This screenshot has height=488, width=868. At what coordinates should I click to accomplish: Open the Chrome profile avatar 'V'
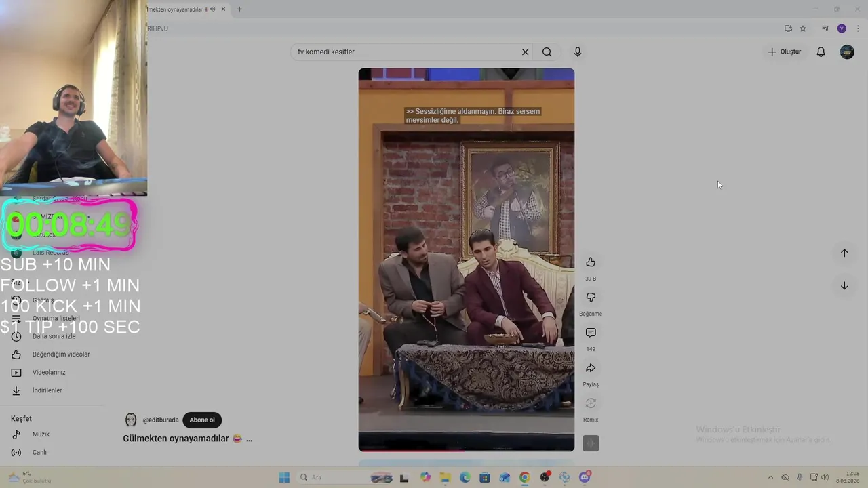842,28
